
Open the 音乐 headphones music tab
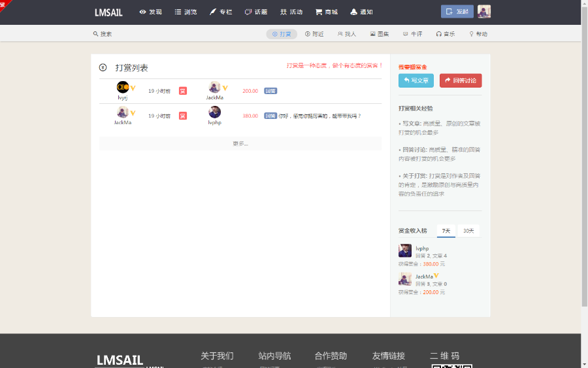pos(446,34)
